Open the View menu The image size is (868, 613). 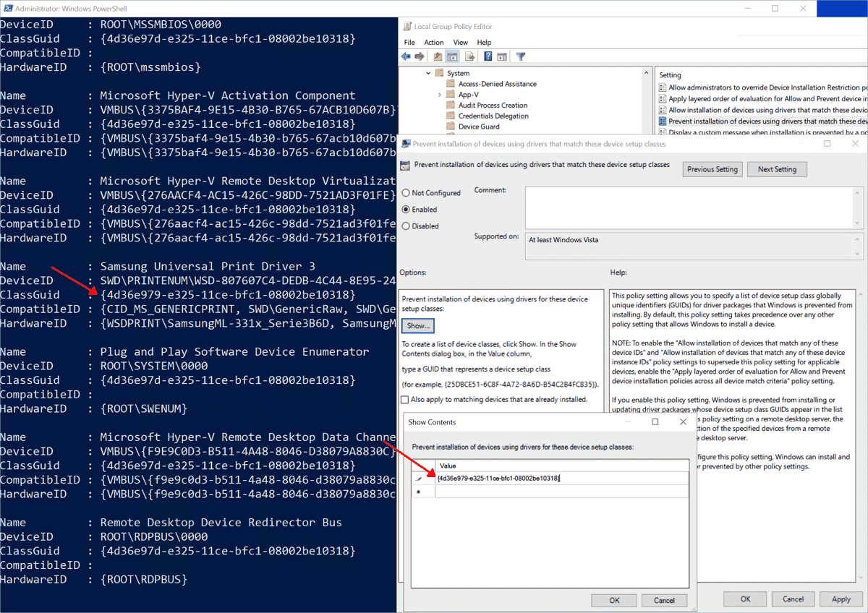[x=461, y=42]
